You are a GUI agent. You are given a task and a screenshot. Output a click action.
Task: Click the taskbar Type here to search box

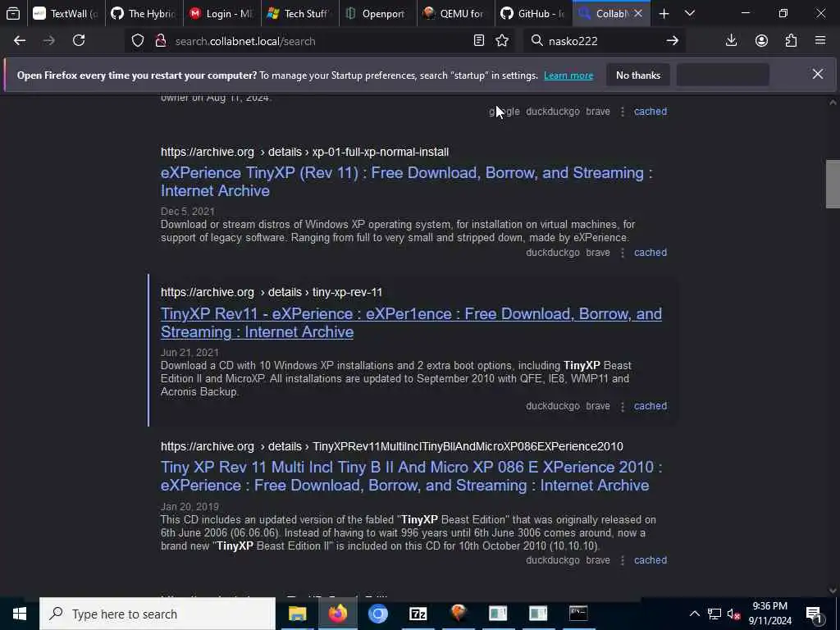pyautogui.click(x=157, y=614)
